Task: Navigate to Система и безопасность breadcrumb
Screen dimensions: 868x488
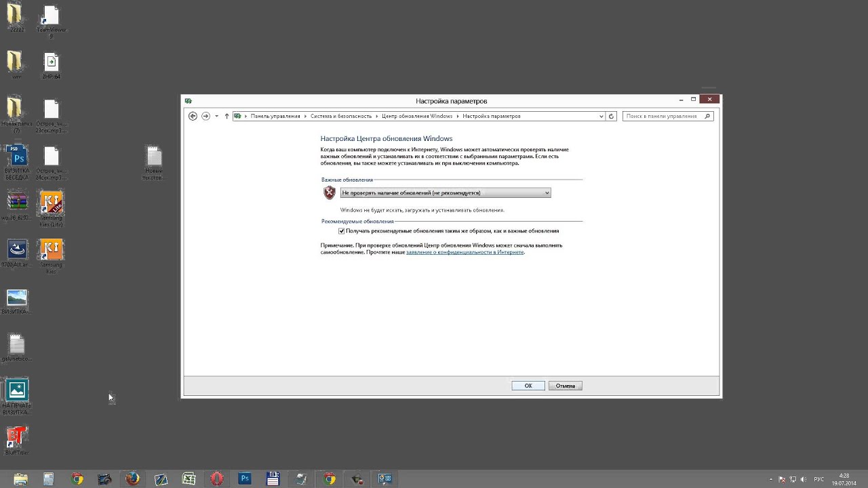Action: pyautogui.click(x=341, y=116)
